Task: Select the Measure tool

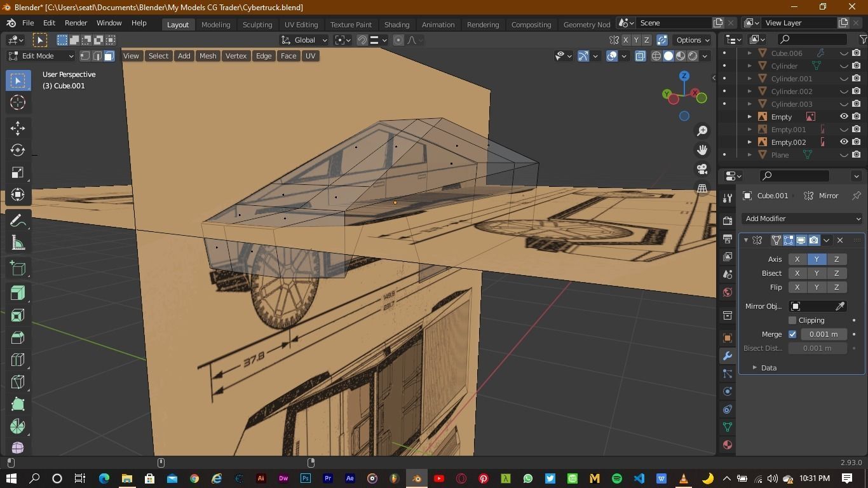Action: 18,243
